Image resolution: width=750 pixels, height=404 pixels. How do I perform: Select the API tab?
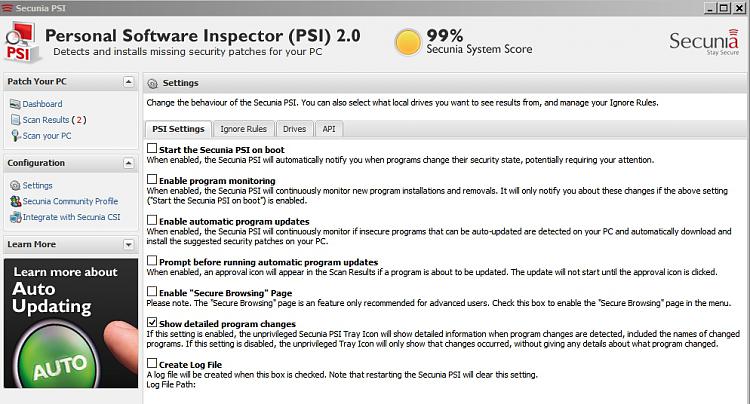329,129
